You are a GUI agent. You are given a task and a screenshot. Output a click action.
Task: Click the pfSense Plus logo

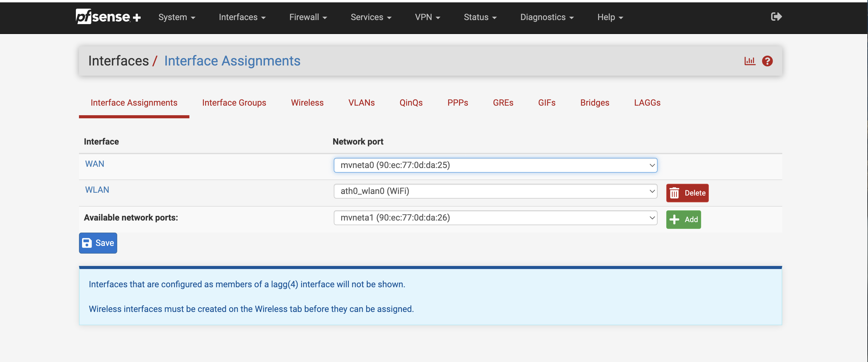click(108, 17)
